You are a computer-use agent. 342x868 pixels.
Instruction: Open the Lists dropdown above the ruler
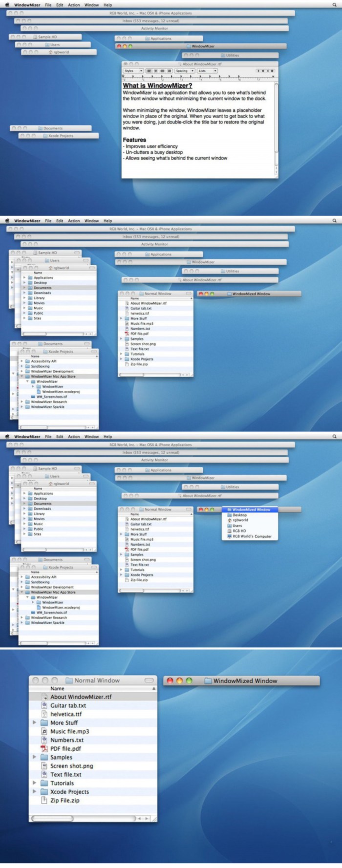207,71
